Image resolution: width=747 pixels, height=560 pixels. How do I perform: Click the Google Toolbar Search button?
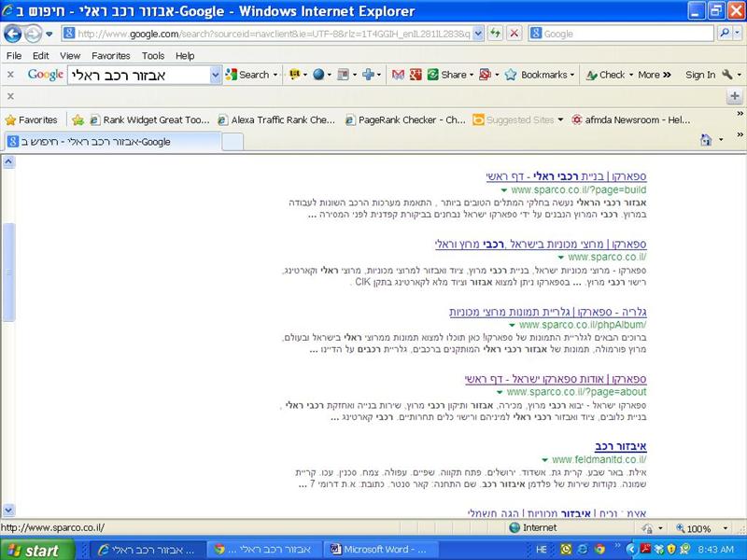point(247,75)
